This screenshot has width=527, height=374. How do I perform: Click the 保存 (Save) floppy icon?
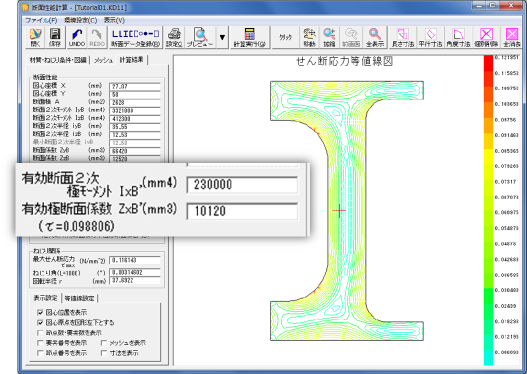click(55, 37)
